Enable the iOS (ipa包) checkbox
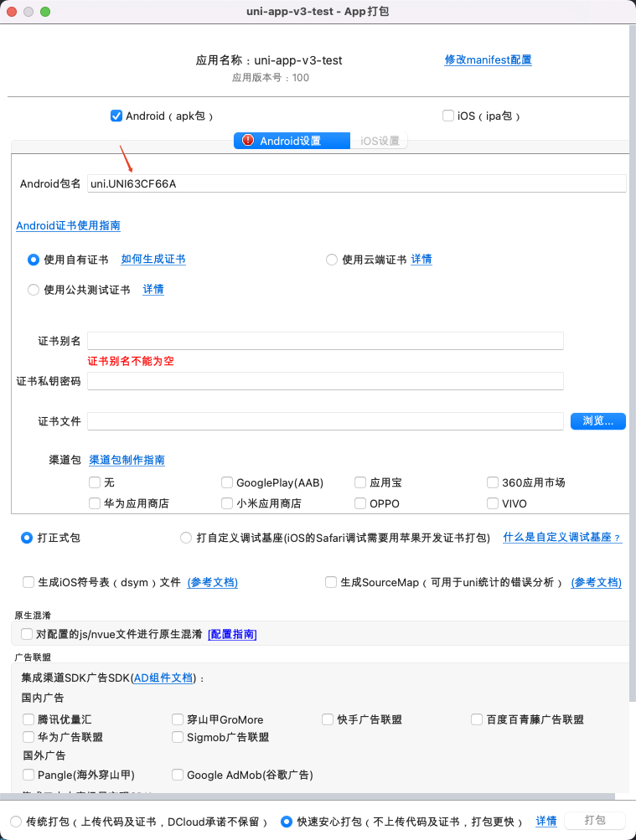The width and height of the screenshot is (636, 840). (x=448, y=116)
